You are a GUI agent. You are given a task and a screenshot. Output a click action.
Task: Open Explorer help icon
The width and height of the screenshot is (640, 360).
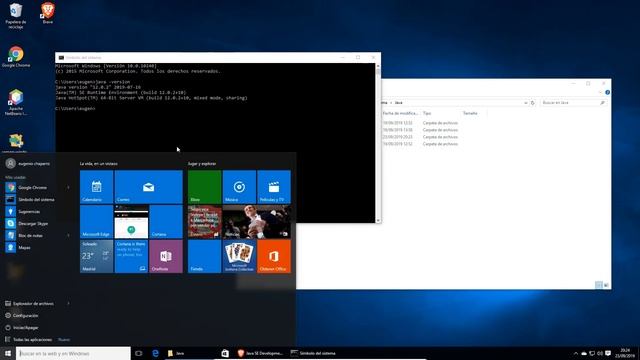607,93
